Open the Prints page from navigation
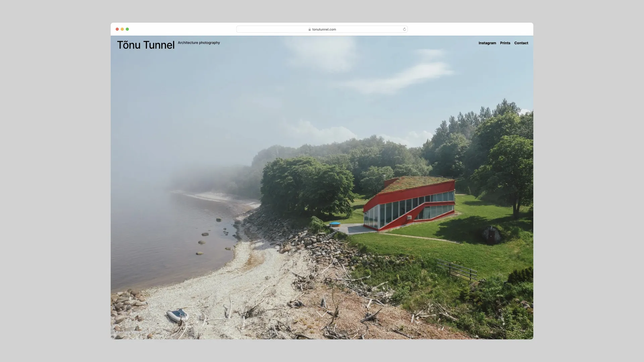This screenshot has height=362, width=644. pyautogui.click(x=505, y=43)
